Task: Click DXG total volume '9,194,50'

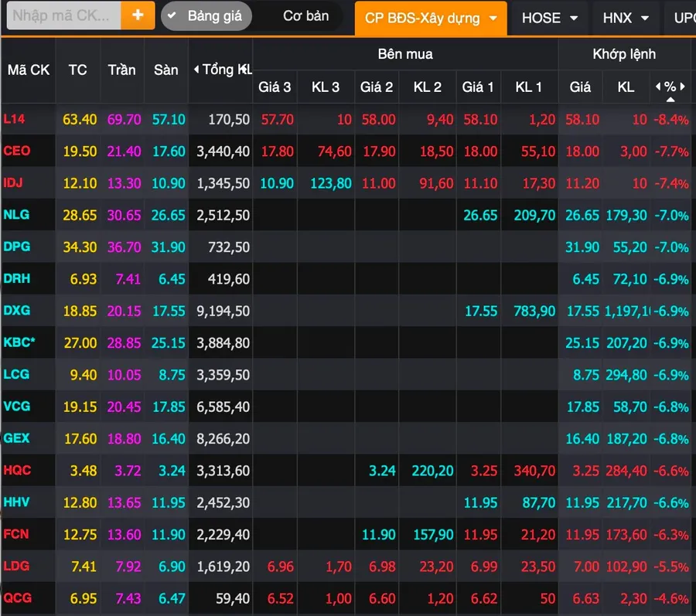Action: click(223, 311)
